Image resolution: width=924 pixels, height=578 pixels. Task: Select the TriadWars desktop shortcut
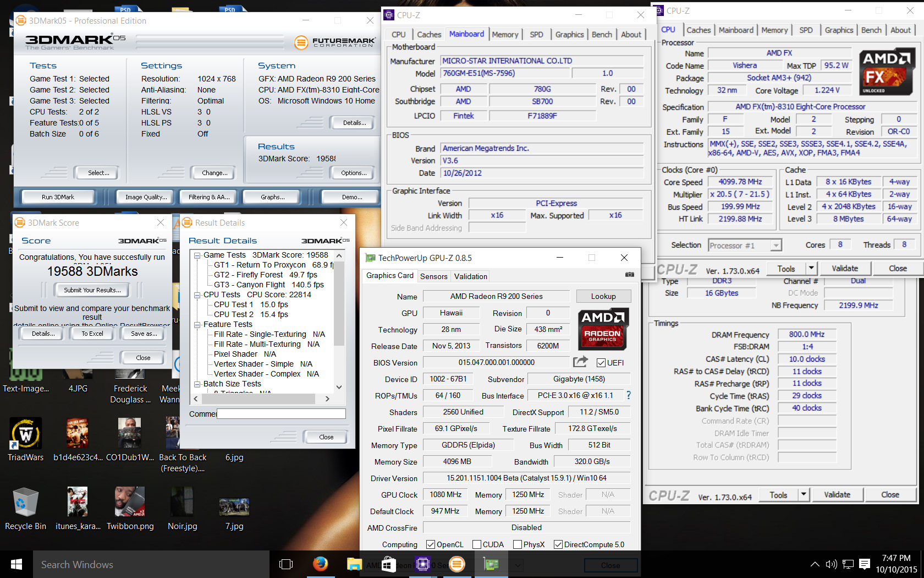25,439
